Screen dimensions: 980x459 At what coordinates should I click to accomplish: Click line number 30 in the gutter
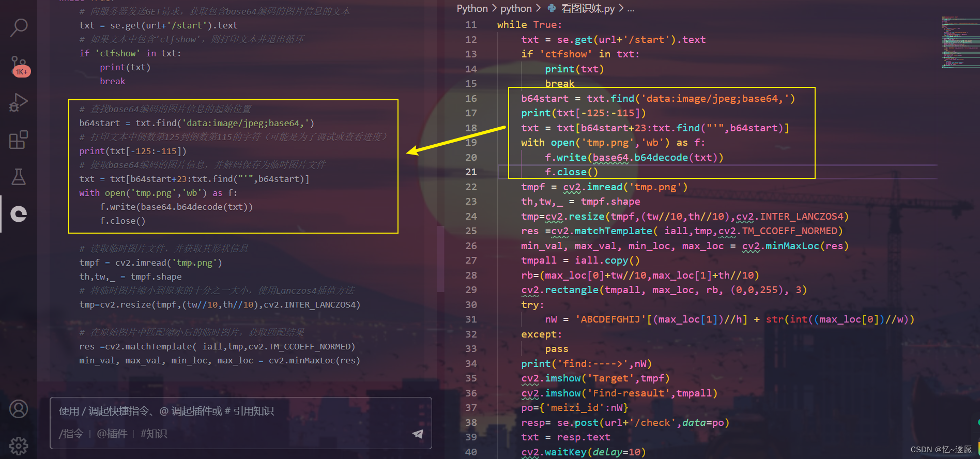point(471,304)
